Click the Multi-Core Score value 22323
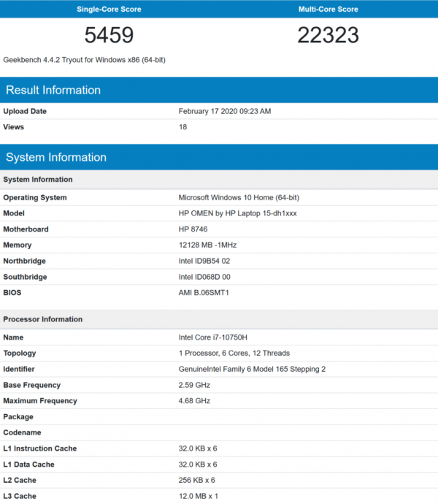Viewport: 438px width, 504px height. 328,35
